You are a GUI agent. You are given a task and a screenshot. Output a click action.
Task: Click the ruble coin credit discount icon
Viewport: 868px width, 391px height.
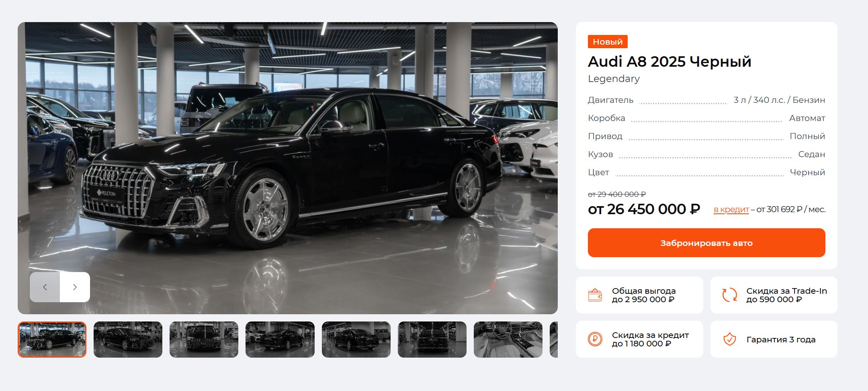[595, 339]
